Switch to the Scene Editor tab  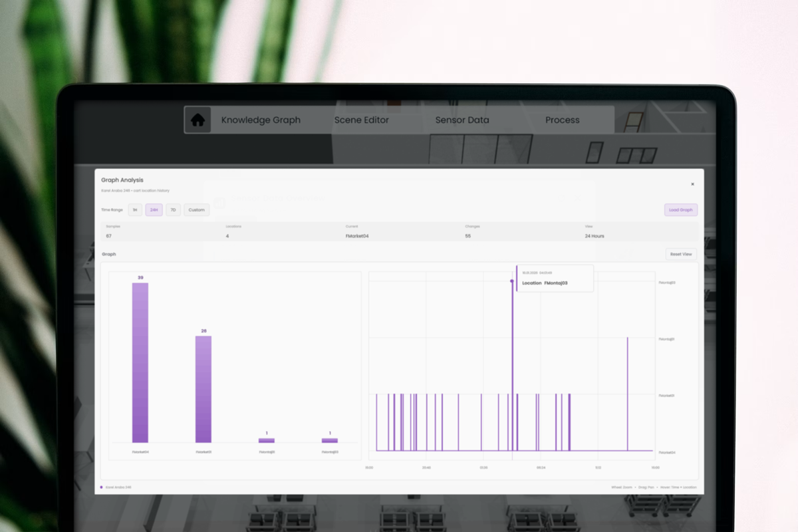point(362,120)
